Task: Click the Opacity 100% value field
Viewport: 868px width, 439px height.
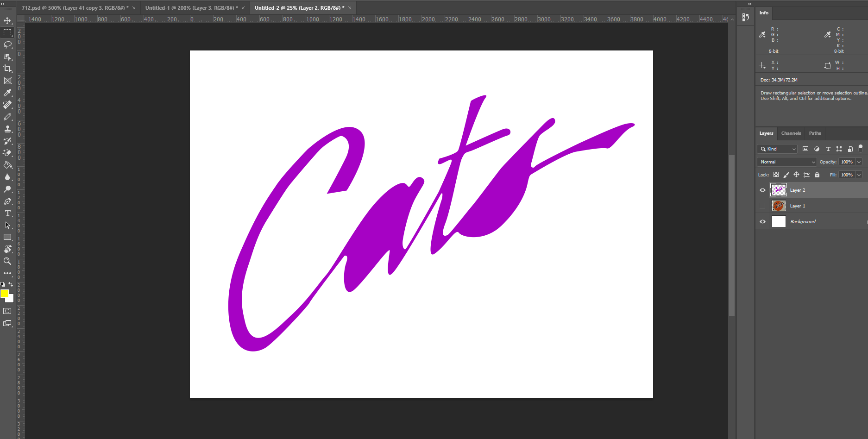Action: (847, 162)
